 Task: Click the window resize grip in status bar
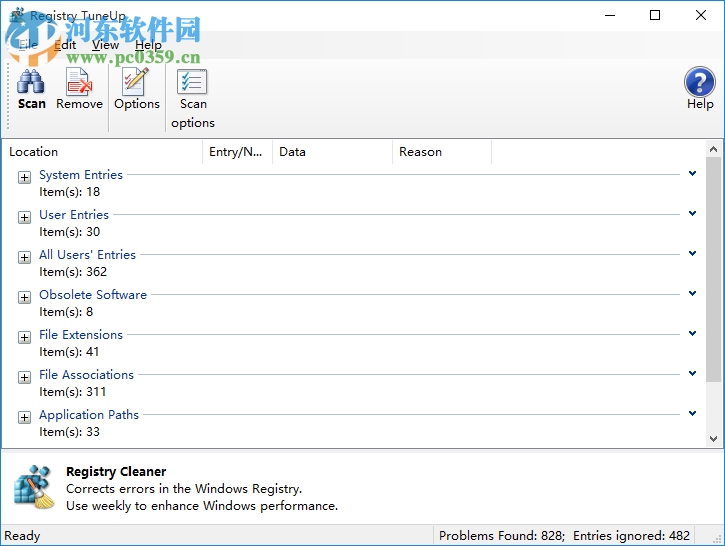[717, 539]
